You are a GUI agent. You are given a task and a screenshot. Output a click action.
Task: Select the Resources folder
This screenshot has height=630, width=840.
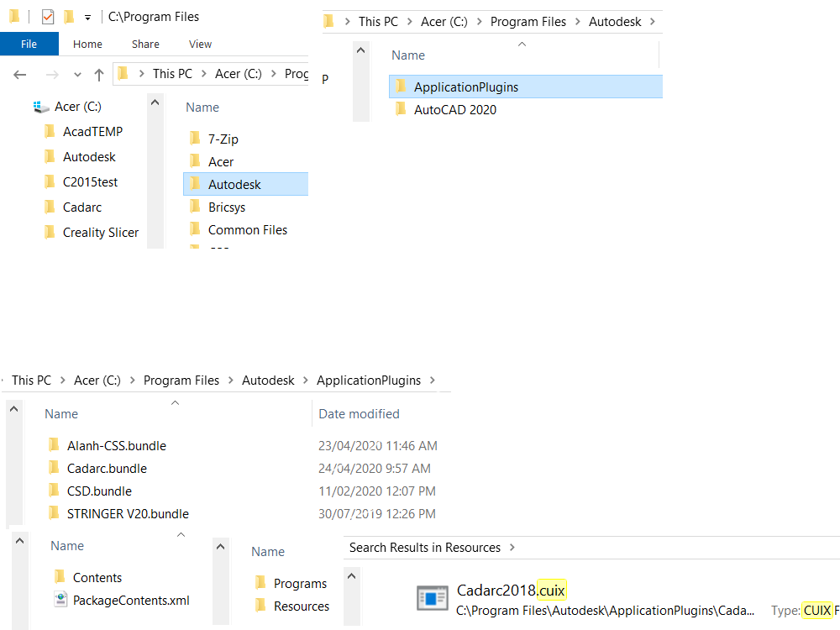[301, 606]
